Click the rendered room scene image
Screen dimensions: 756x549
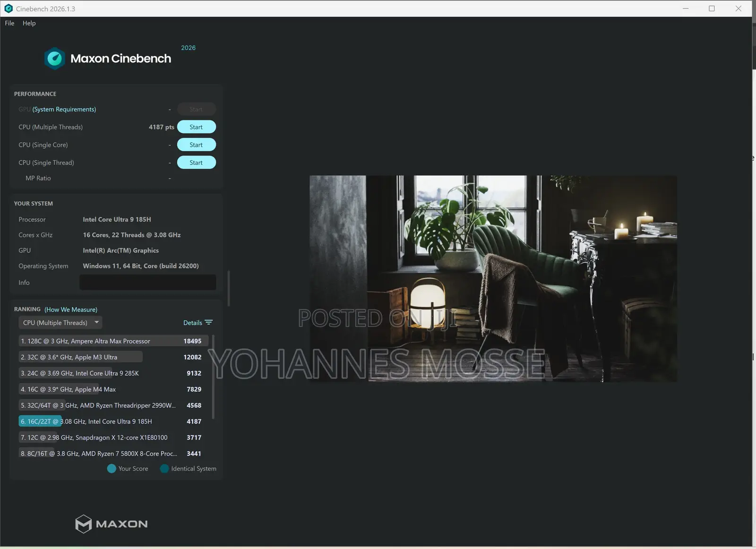click(493, 279)
